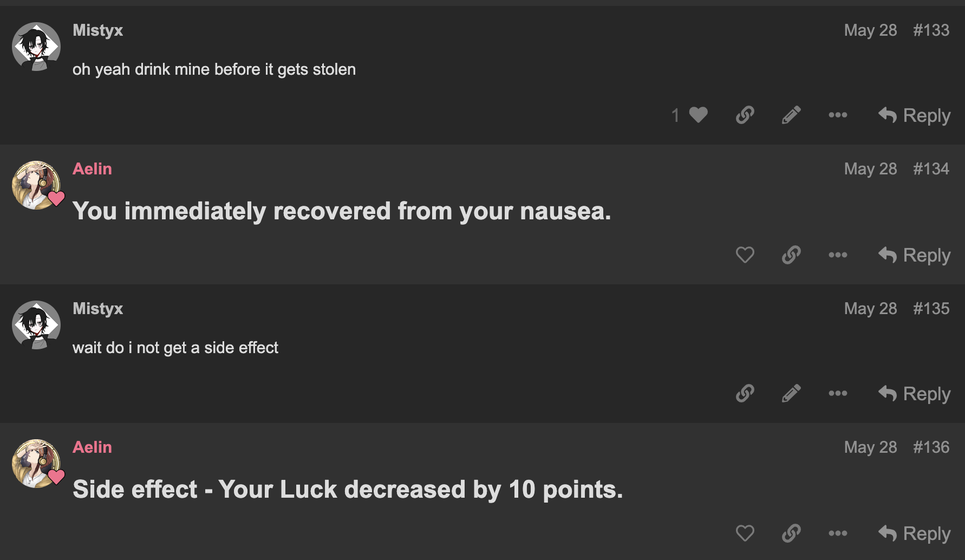
Task: Reply to post #136
Action: tap(914, 533)
